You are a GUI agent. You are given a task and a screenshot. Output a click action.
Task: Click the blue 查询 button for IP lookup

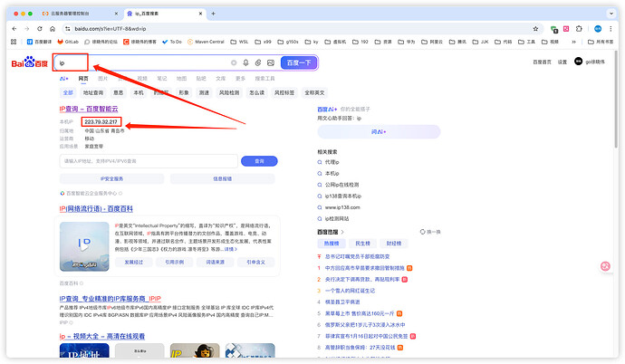click(259, 160)
